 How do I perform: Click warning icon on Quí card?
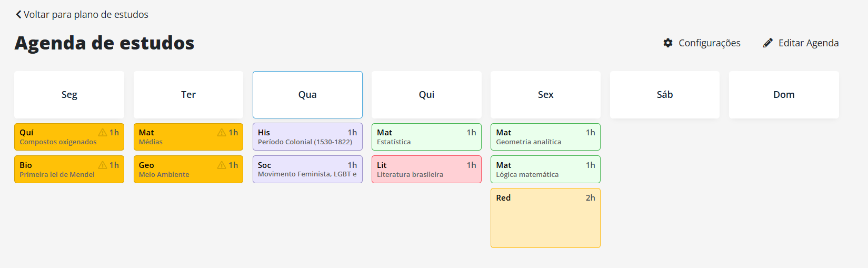click(x=103, y=133)
